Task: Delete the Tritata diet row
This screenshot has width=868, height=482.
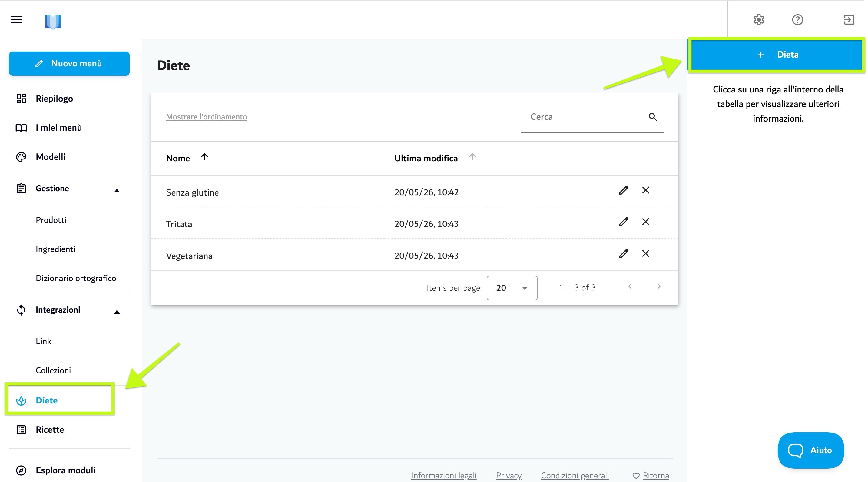Action: 645,222
